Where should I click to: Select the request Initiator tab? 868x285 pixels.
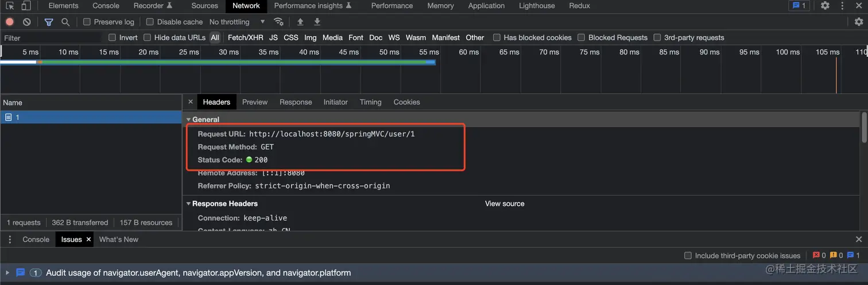tap(336, 102)
